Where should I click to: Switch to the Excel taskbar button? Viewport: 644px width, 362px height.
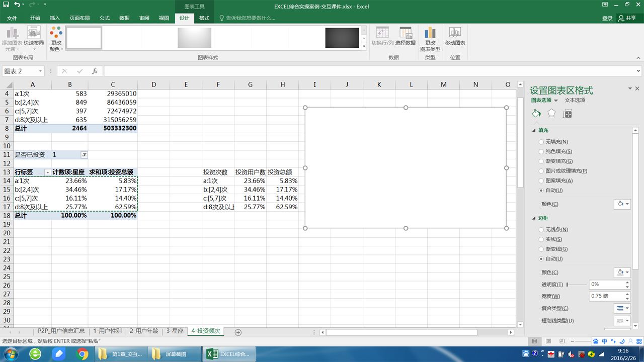tap(229, 354)
